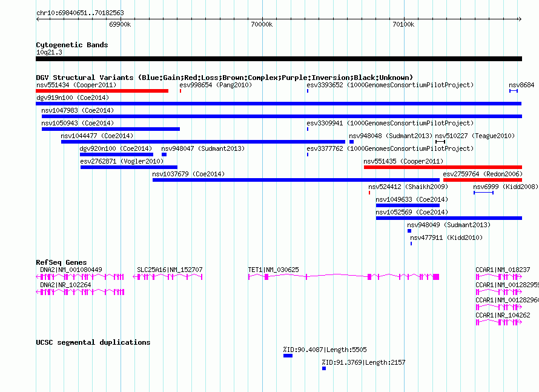Click the nsv524412 Shaikh2009 red marker

point(369,193)
